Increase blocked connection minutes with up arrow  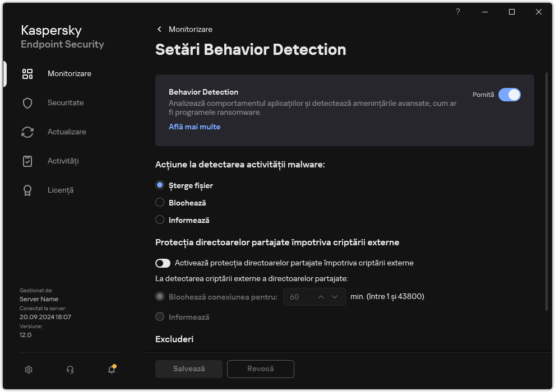click(x=321, y=297)
